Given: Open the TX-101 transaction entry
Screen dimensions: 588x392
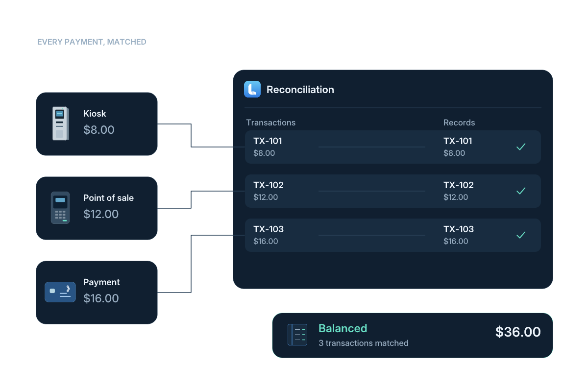Looking at the screenshot, I should tap(269, 147).
